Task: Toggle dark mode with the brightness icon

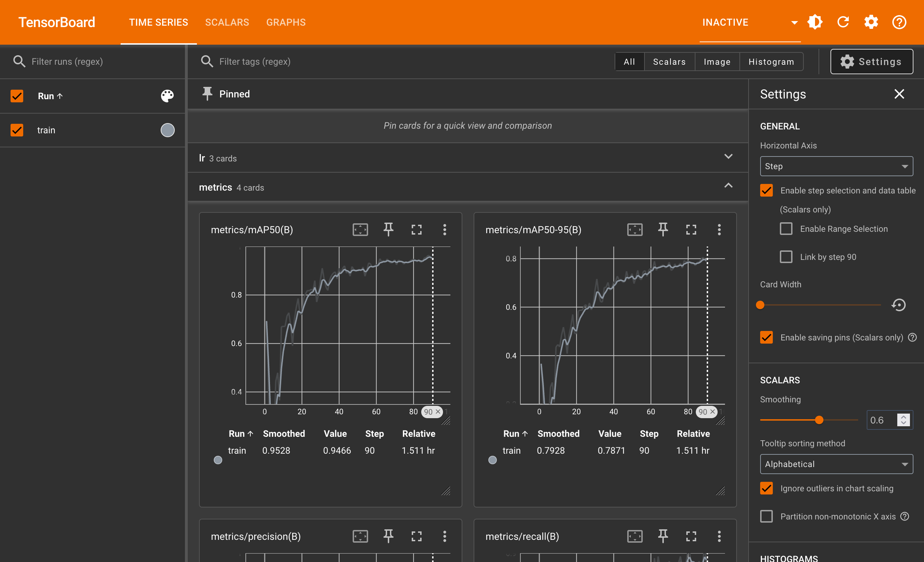Action: click(x=815, y=22)
